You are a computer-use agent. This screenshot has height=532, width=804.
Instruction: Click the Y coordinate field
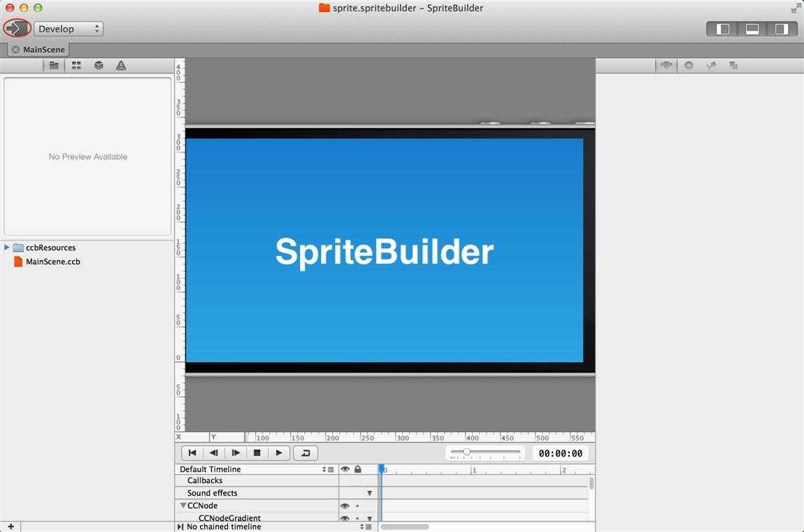pyautogui.click(x=227, y=437)
